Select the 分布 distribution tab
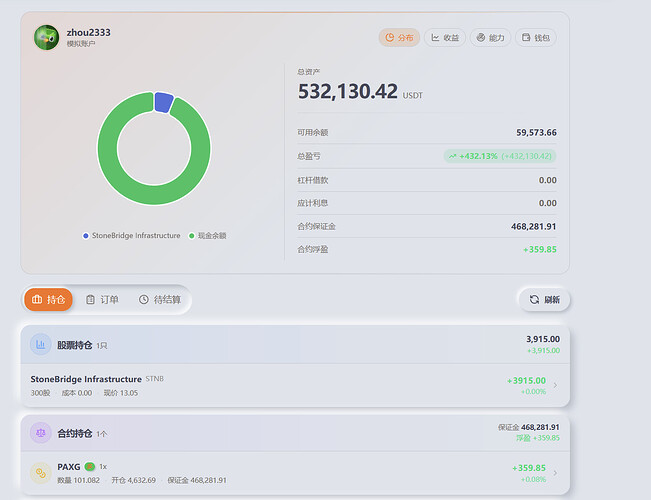651x500 pixels. pos(399,38)
